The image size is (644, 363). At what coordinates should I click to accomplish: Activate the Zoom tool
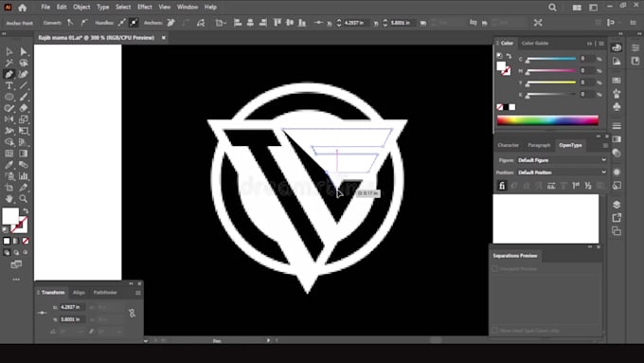(24, 199)
